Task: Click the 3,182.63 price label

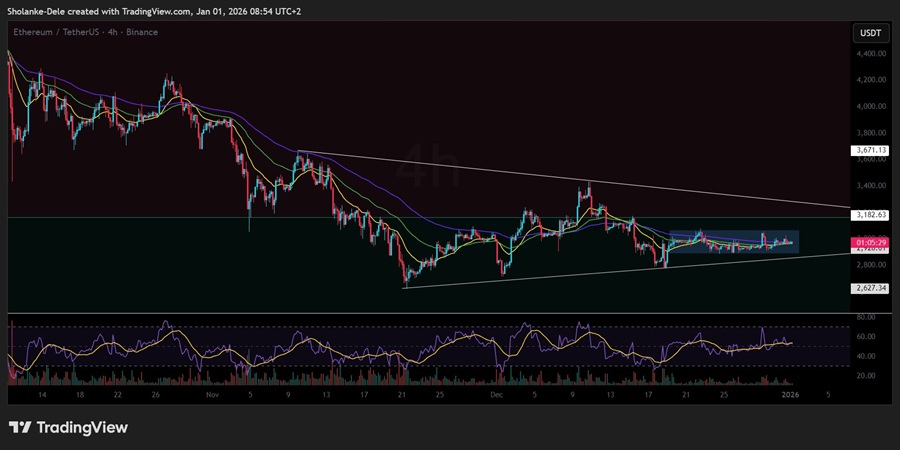Action: coord(869,215)
